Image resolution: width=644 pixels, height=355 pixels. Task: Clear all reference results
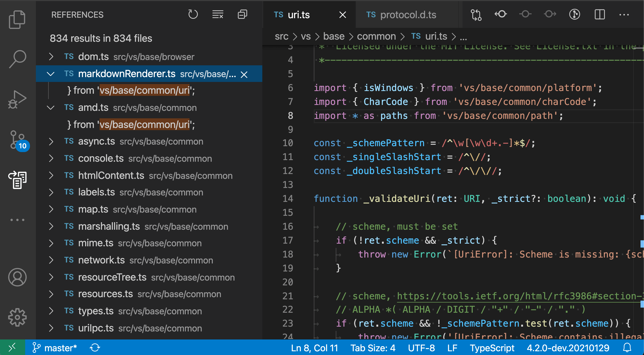tap(217, 14)
